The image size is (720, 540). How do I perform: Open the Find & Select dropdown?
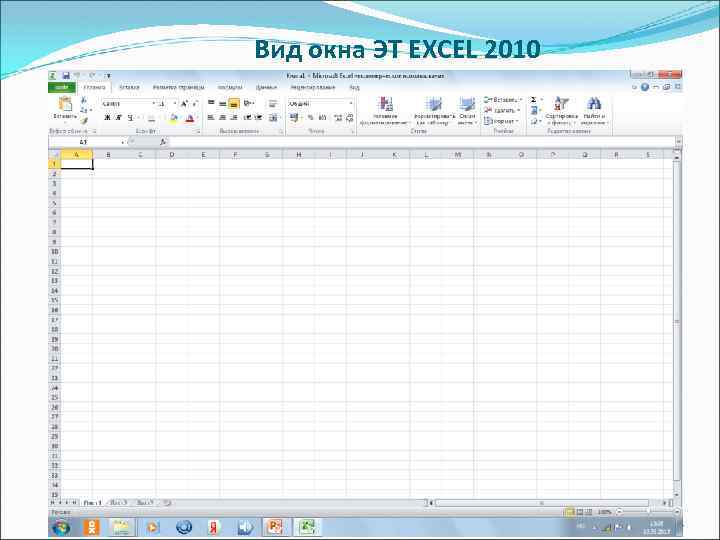594,111
